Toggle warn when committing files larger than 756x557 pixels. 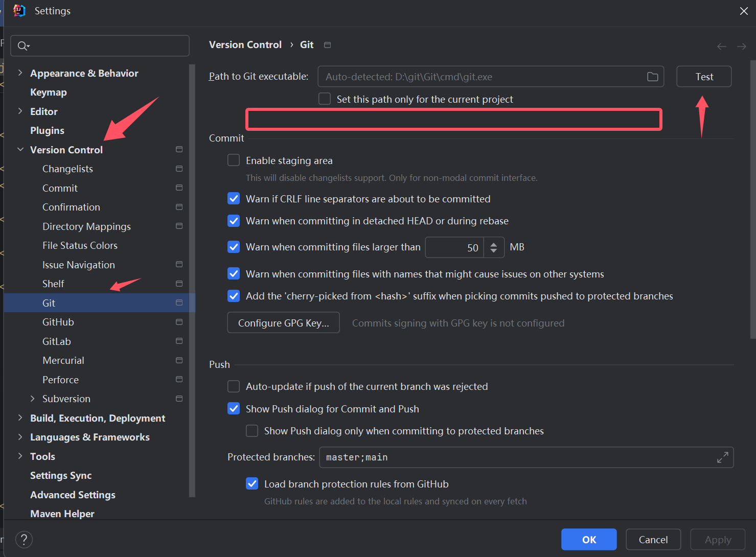tap(234, 247)
